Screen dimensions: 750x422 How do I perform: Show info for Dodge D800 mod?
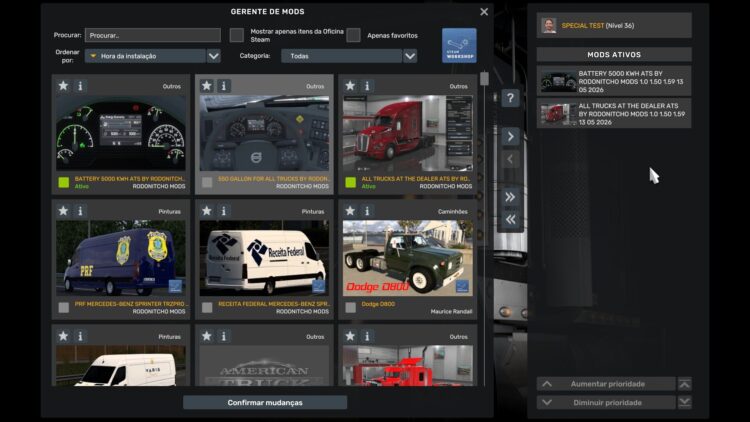point(367,211)
